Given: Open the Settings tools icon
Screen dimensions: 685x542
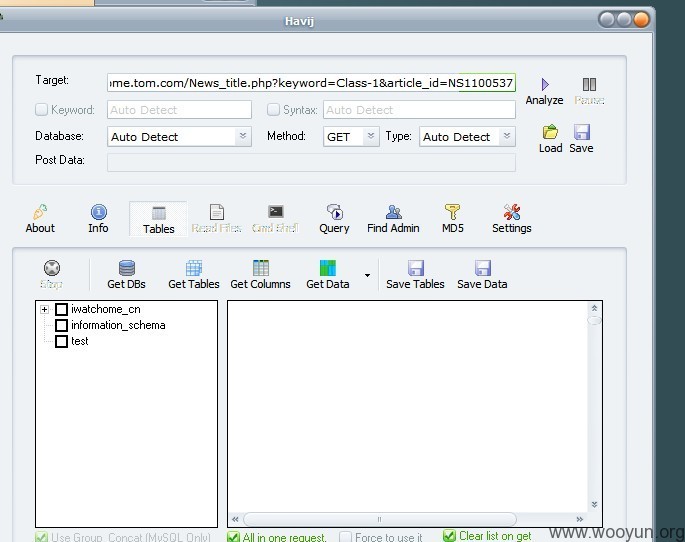Looking at the screenshot, I should (512, 212).
